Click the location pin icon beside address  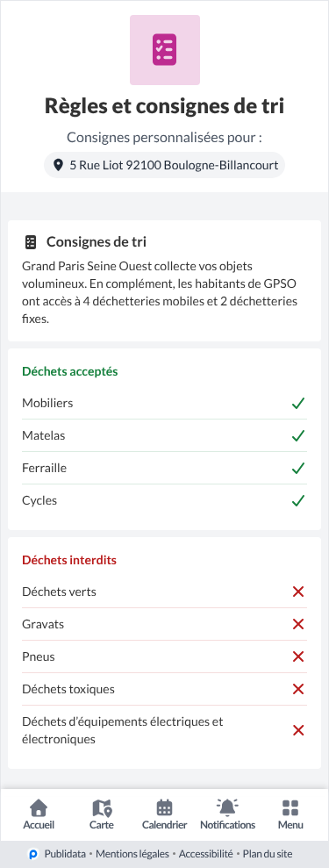58,165
